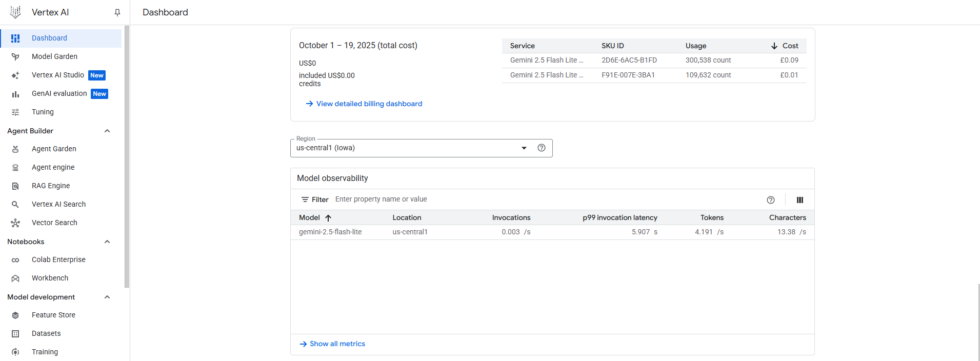The height and width of the screenshot is (361, 980).
Task: Click the Location column header
Action: pos(407,217)
